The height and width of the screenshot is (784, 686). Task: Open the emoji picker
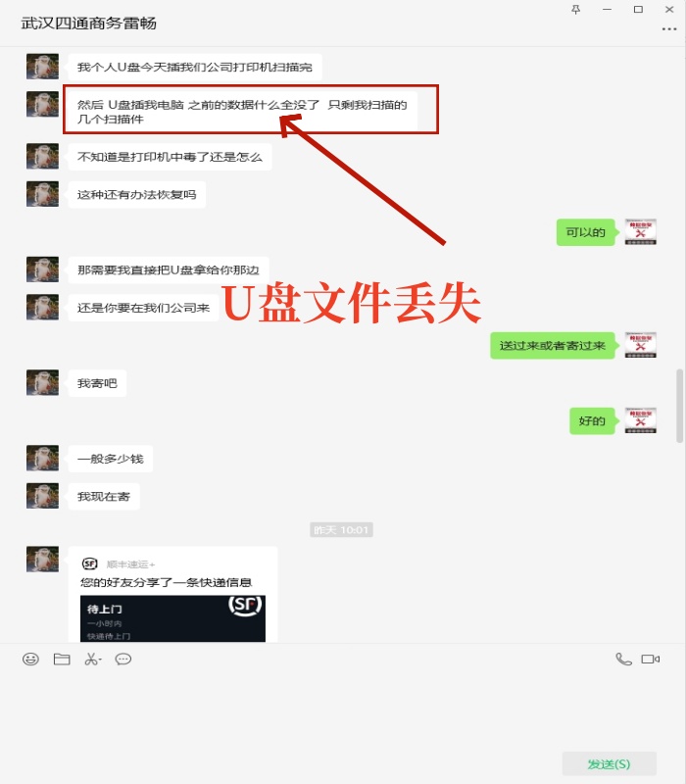30,659
